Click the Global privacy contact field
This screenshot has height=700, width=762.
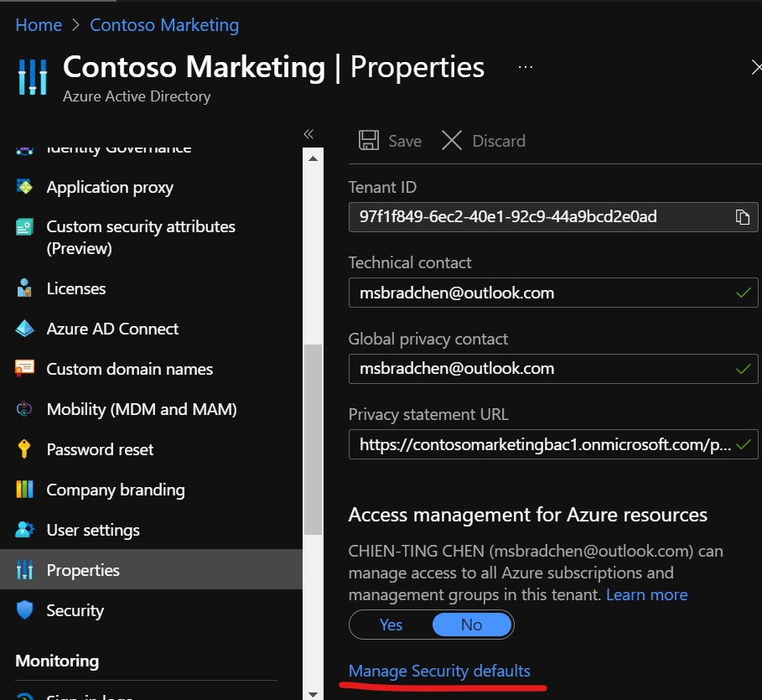pyautogui.click(x=553, y=369)
